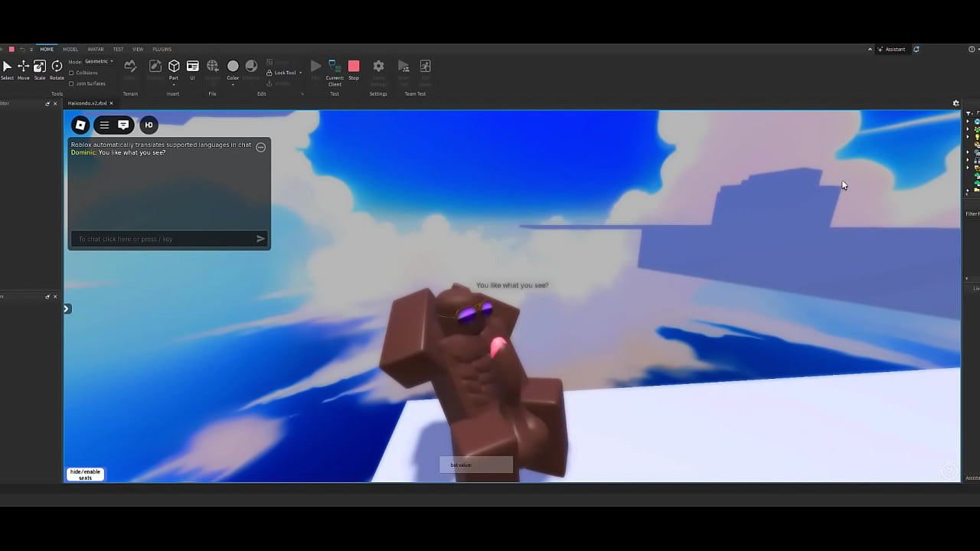Open the Roblox menu logo button

click(x=80, y=125)
